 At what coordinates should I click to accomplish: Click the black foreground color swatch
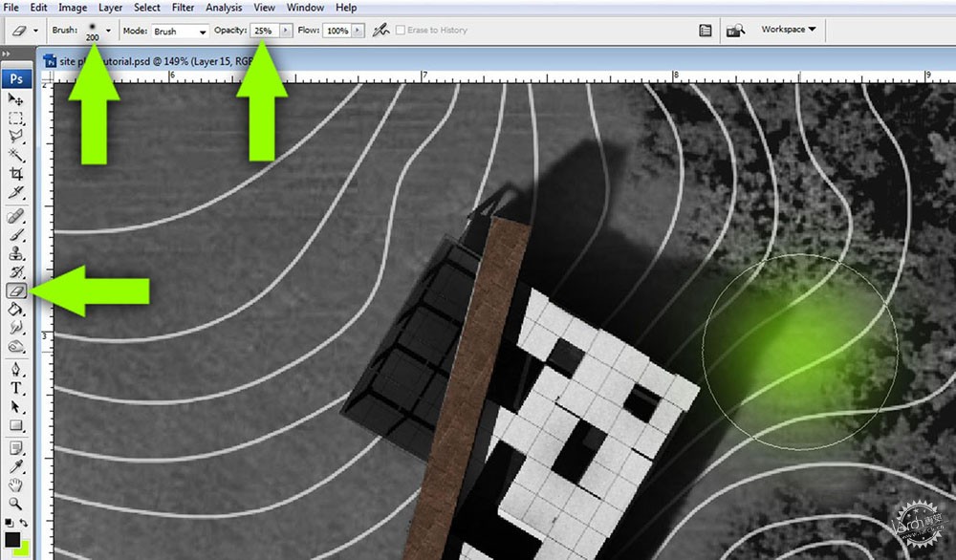click(11, 539)
